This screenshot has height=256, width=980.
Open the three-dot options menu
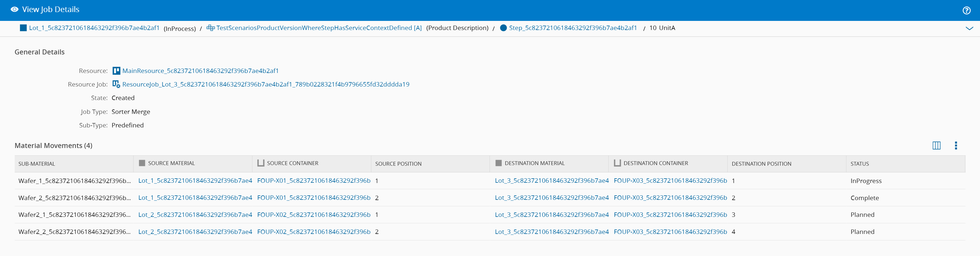(x=956, y=146)
